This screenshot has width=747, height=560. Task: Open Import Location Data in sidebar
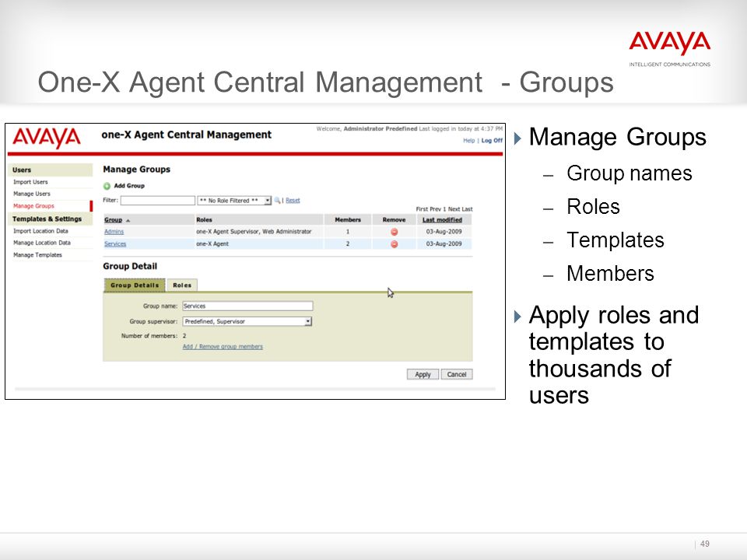click(40, 231)
